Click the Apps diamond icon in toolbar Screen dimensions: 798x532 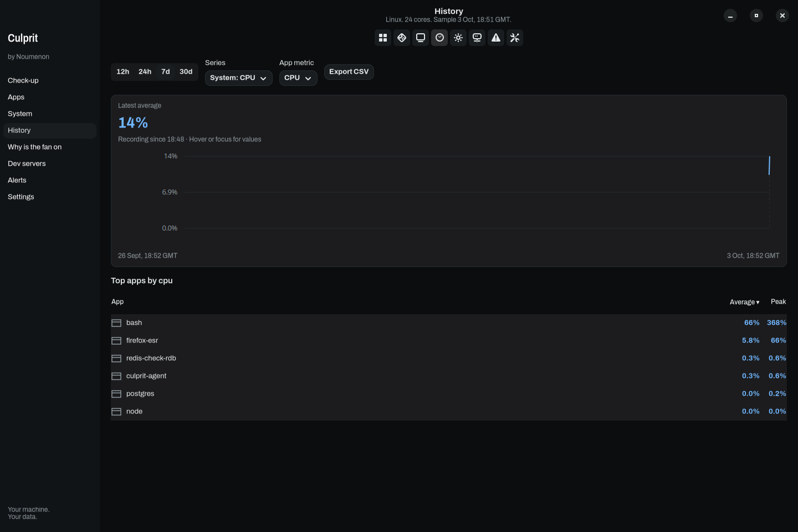click(402, 38)
